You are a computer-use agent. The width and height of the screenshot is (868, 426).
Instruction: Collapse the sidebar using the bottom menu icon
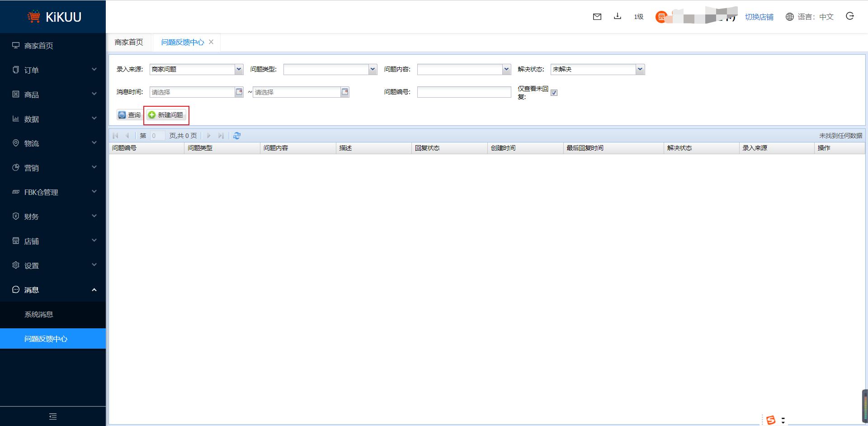pos(53,417)
